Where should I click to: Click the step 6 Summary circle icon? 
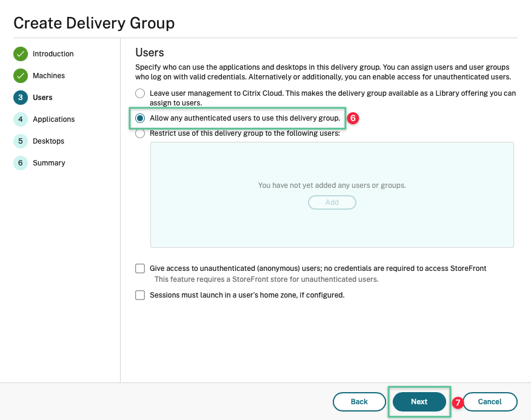21,163
